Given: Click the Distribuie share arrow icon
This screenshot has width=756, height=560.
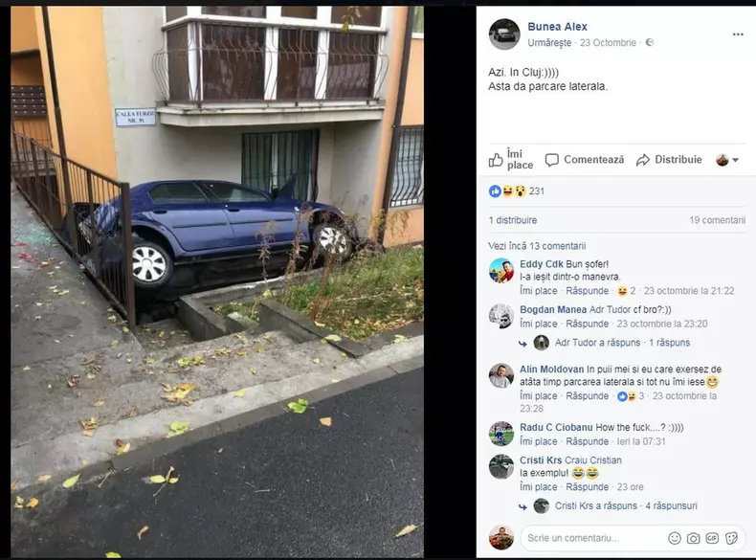Looking at the screenshot, I should 643,160.
